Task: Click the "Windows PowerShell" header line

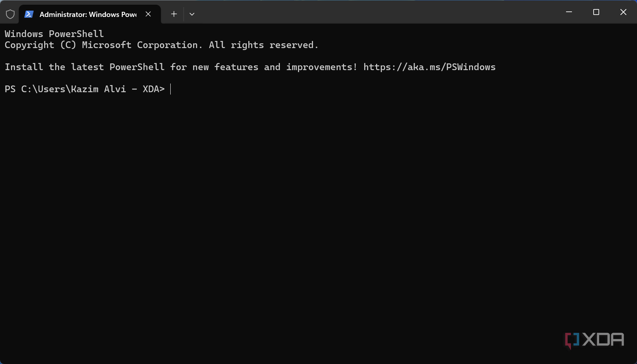Action: click(54, 34)
